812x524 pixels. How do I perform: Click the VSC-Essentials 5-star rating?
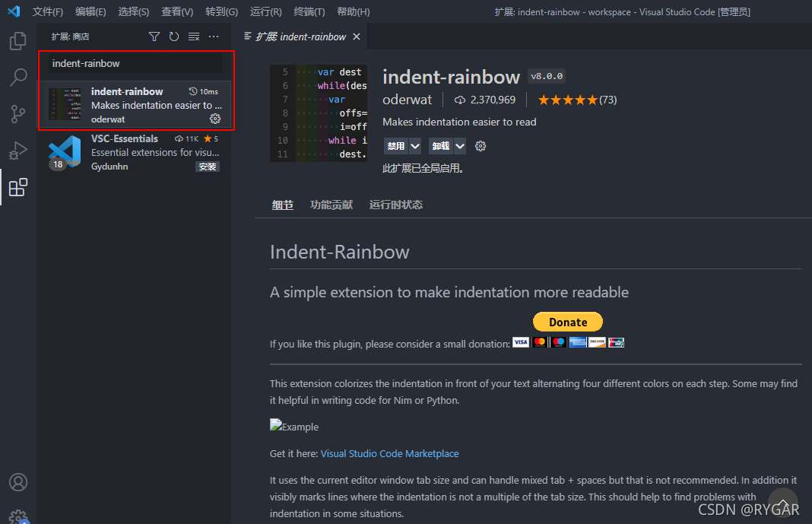[211, 138]
